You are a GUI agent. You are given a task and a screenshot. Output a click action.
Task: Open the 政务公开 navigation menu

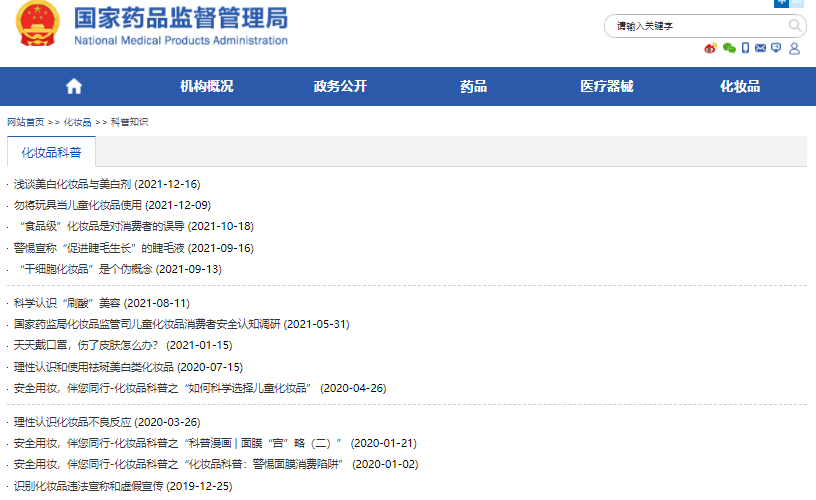pyautogui.click(x=340, y=86)
